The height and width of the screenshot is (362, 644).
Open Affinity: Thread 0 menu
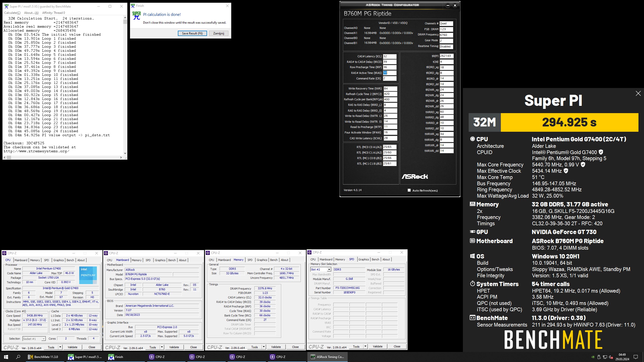[54, 13]
